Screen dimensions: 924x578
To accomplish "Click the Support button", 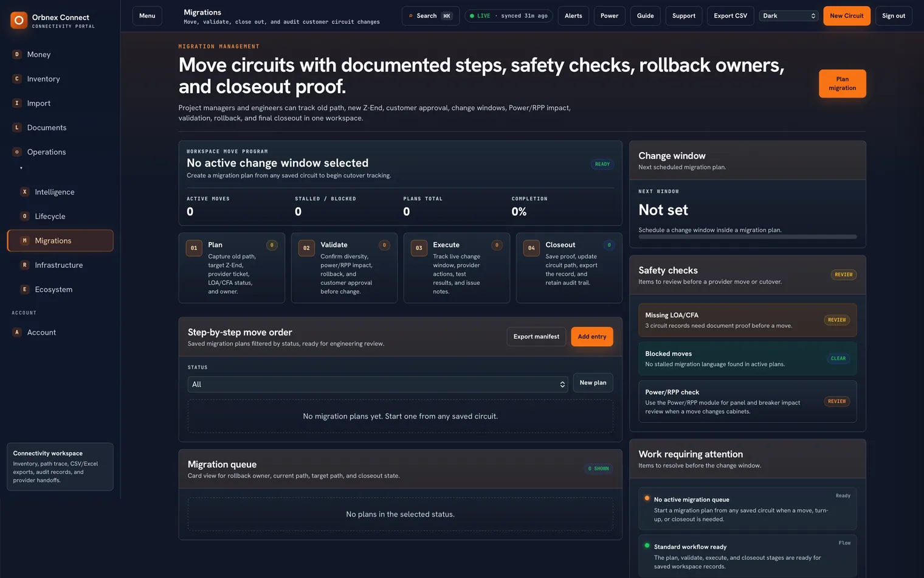I will pos(684,16).
